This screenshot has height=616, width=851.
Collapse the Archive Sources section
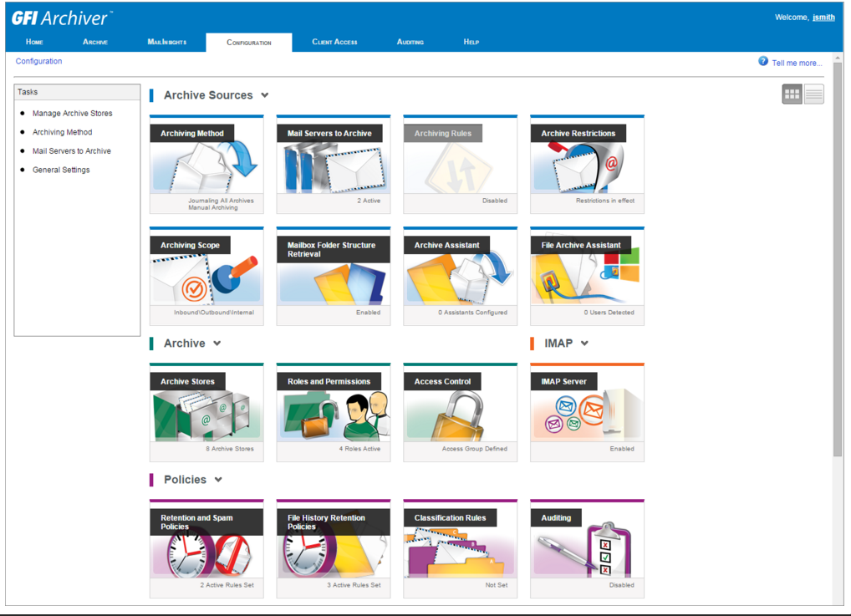point(265,95)
